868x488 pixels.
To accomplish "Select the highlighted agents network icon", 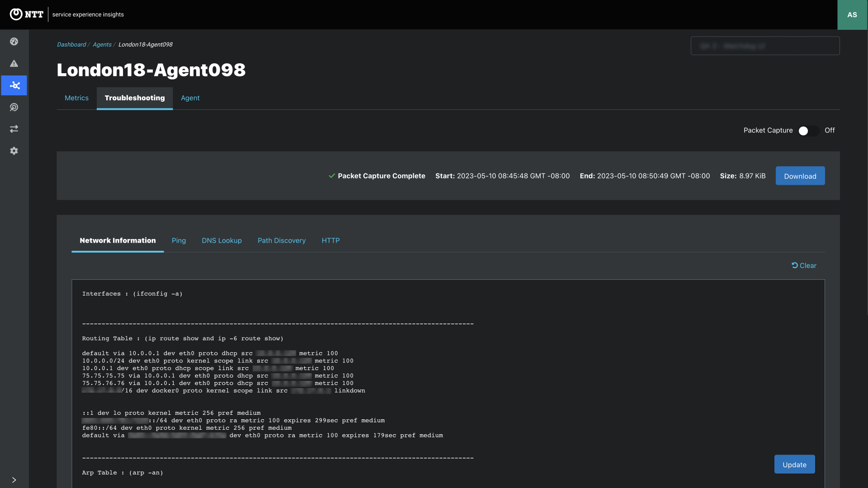I will [14, 85].
